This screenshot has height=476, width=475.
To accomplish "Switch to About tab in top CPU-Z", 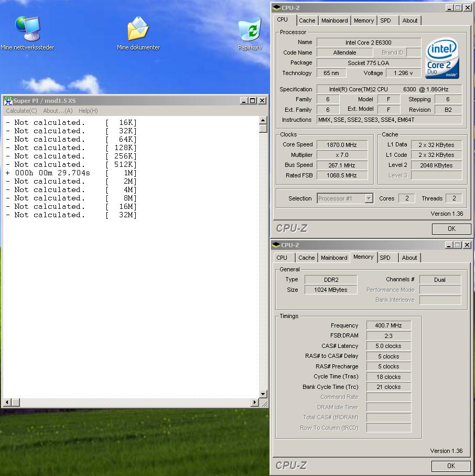I will 410,20.
